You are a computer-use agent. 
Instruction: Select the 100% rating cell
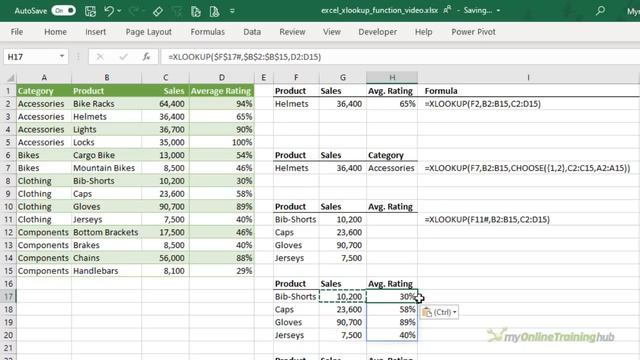coord(222,142)
